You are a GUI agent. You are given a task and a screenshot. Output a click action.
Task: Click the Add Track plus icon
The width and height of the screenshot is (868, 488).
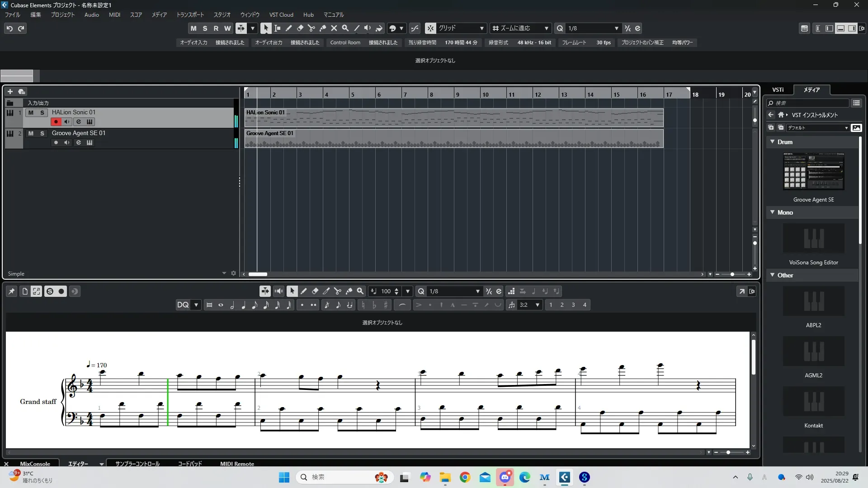pos(10,91)
